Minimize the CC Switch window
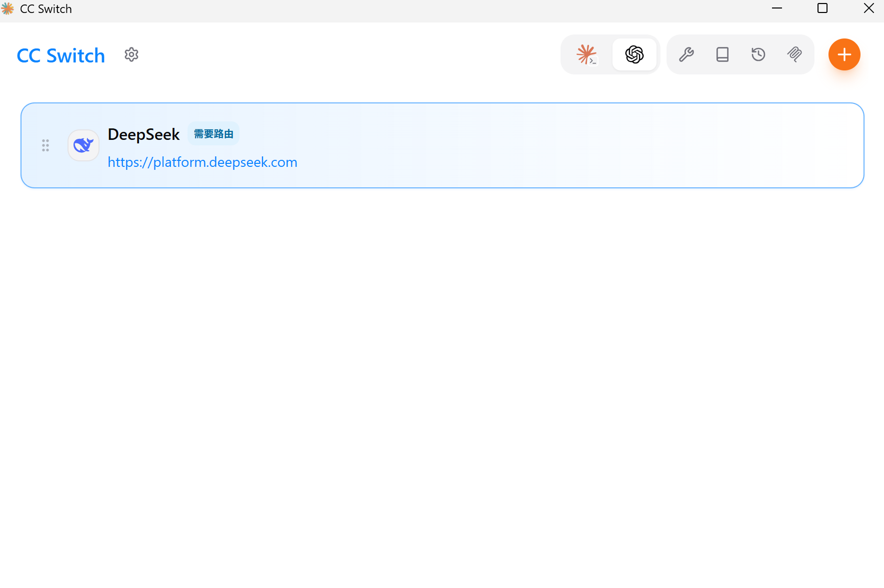Image resolution: width=884 pixels, height=588 pixels. [777, 8]
